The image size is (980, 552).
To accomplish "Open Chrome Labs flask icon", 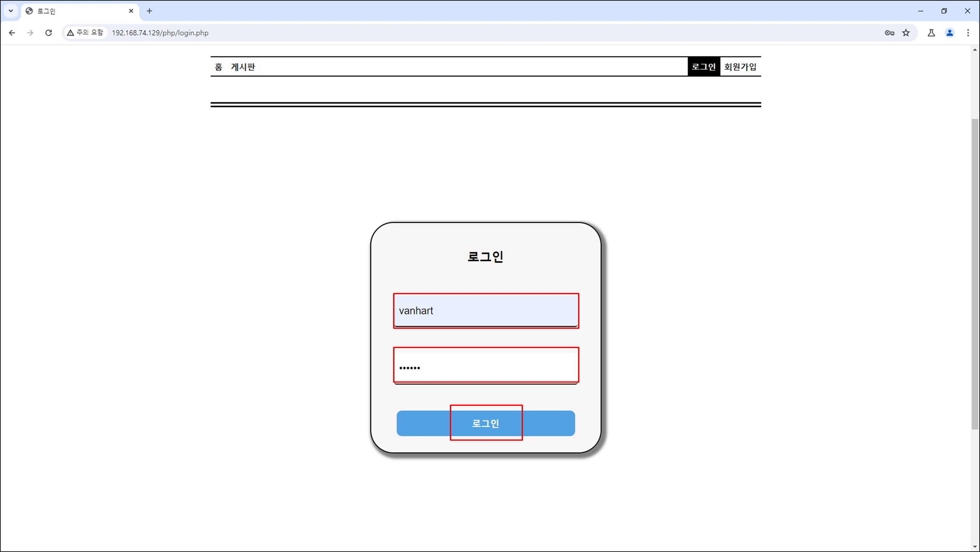I will click(x=931, y=33).
